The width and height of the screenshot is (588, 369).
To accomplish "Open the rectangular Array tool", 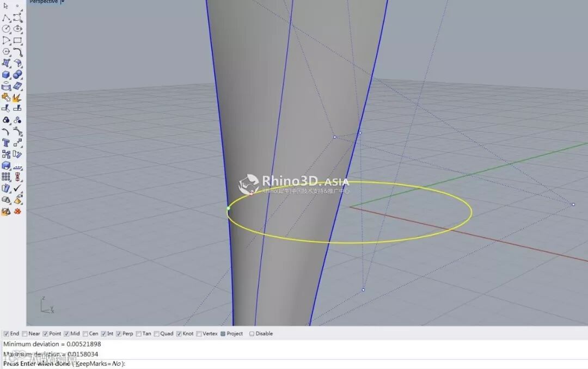I will 6,177.
